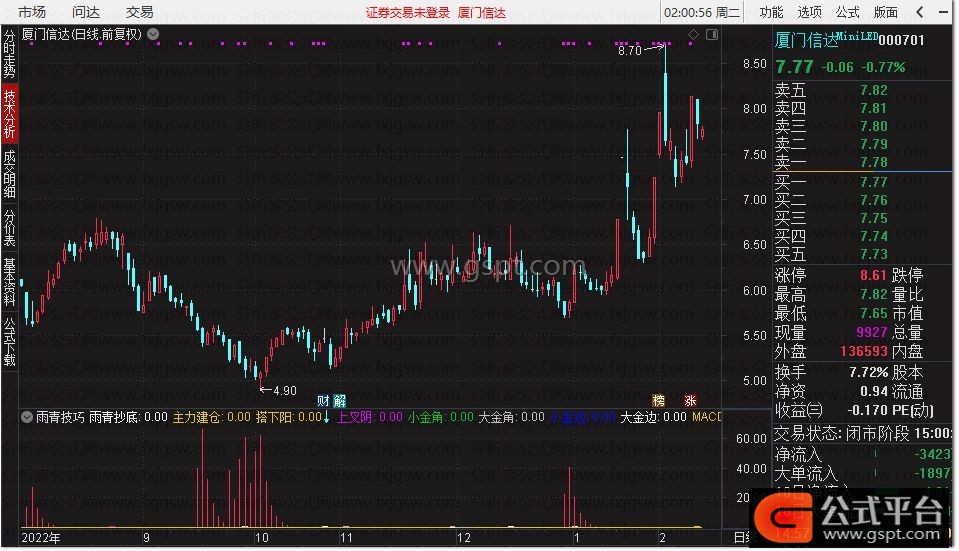Select the 买一 row at 7.77
Image resolution: width=959 pixels, height=551 pixels.
(x=863, y=182)
